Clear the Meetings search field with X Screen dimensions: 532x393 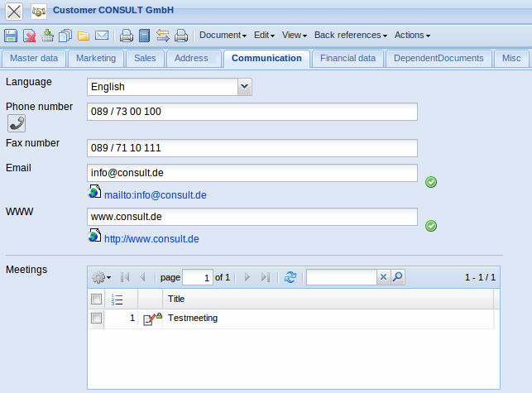click(x=383, y=278)
